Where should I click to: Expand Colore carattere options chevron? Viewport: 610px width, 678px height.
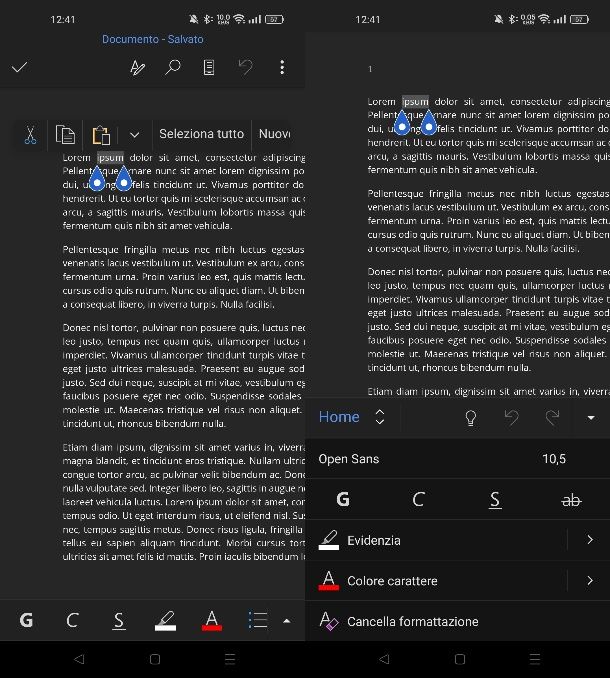(590, 581)
